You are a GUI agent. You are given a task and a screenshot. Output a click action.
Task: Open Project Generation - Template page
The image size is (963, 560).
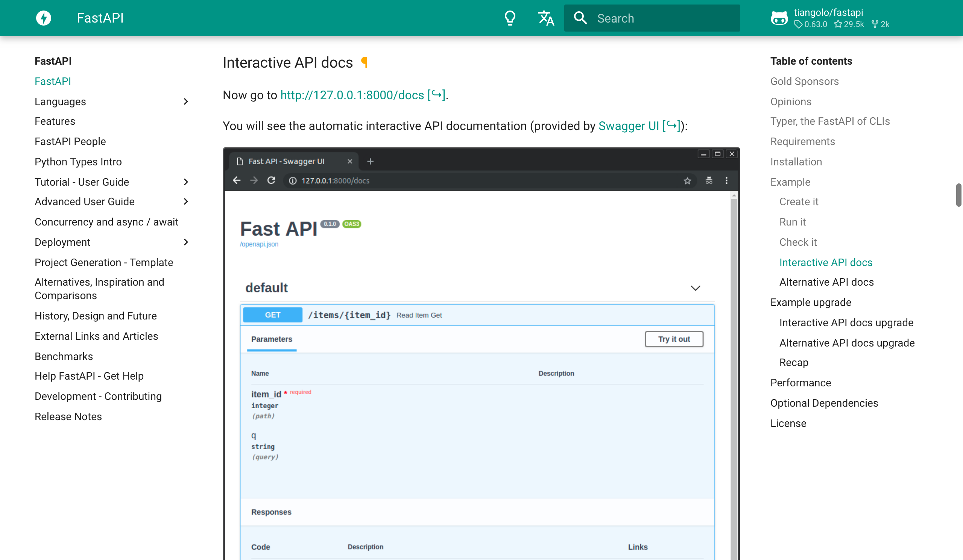[104, 262]
